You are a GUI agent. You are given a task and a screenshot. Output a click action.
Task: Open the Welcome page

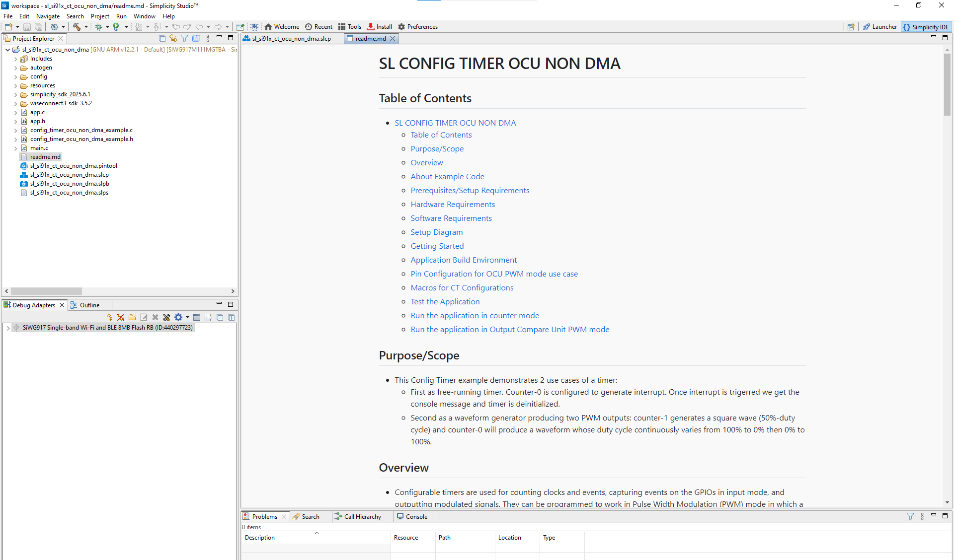(282, 27)
